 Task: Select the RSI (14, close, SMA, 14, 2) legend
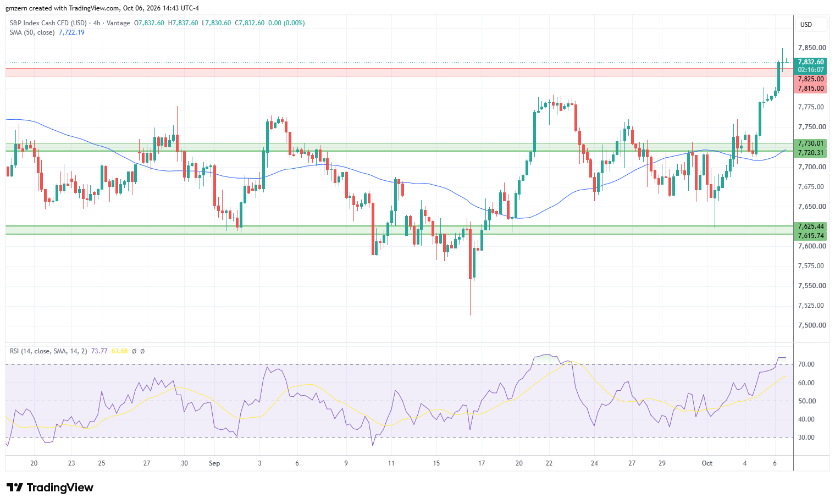pyautogui.click(x=48, y=351)
